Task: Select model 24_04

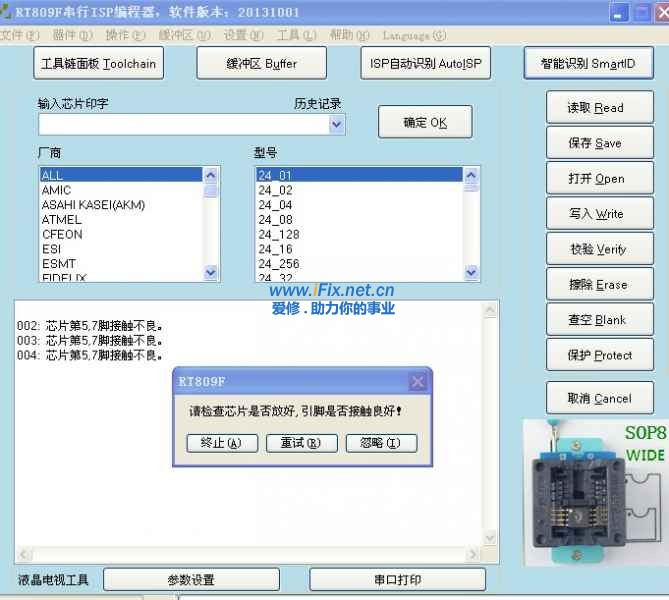Action: tap(359, 205)
